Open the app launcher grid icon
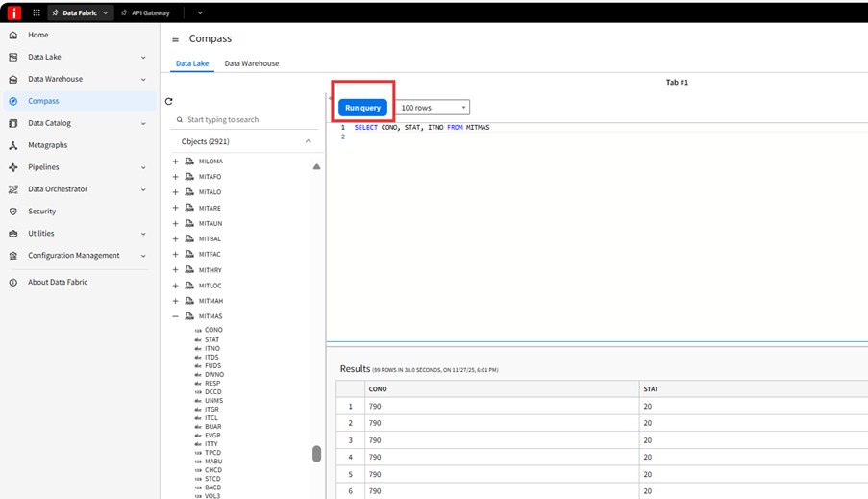The height and width of the screenshot is (499, 868). coord(37,12)
